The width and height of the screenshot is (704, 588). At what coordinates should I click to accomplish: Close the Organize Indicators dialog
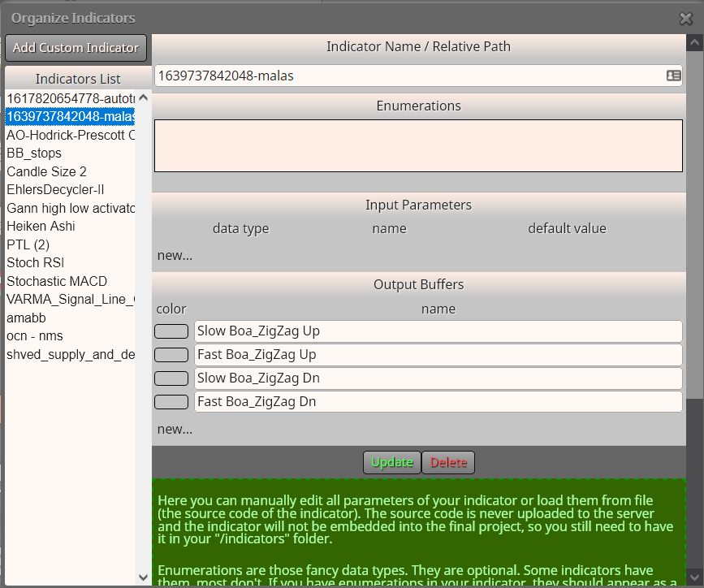click(686, 19)
